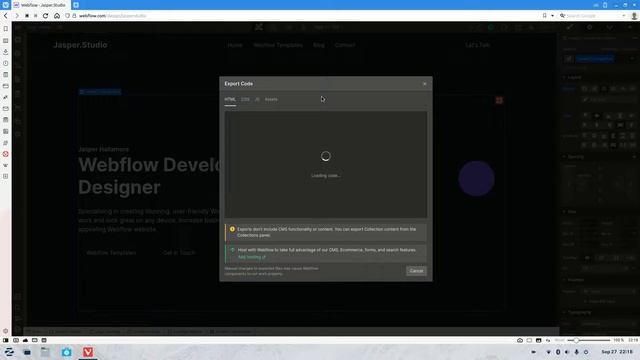
Task: Click the shield tracker-blocker icon in address bar
Action: 68,16
